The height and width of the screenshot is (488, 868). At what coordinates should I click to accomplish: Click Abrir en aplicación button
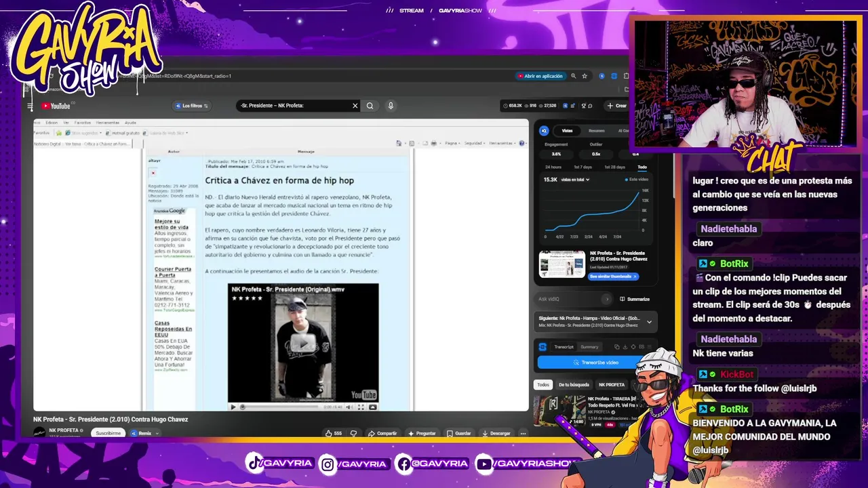tap(540, 76)
